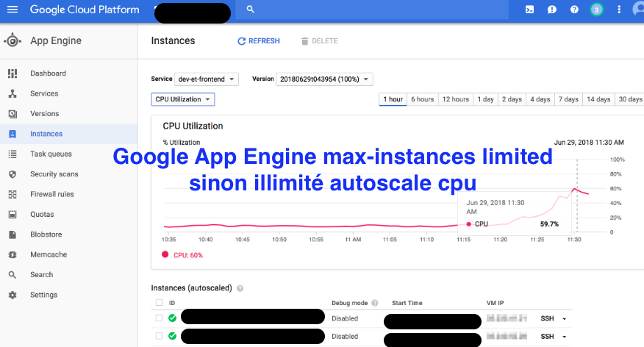Select the 1 hour time range tab
644x347 pixels.
click(393, 99)
